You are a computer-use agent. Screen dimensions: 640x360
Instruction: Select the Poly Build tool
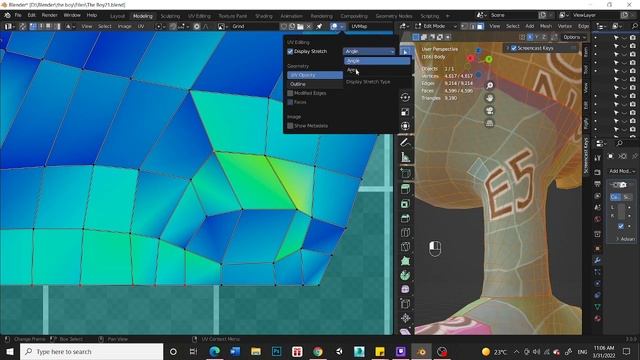405,261
